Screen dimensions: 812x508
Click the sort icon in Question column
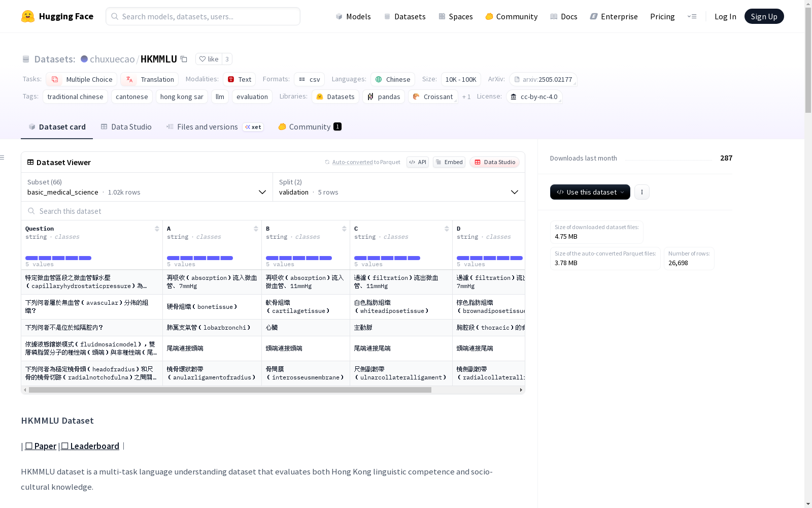click(157, 229)
